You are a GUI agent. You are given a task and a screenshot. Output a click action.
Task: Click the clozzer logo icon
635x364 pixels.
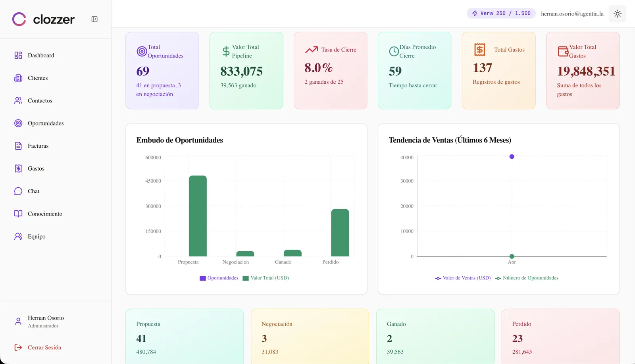coord(19,19)
